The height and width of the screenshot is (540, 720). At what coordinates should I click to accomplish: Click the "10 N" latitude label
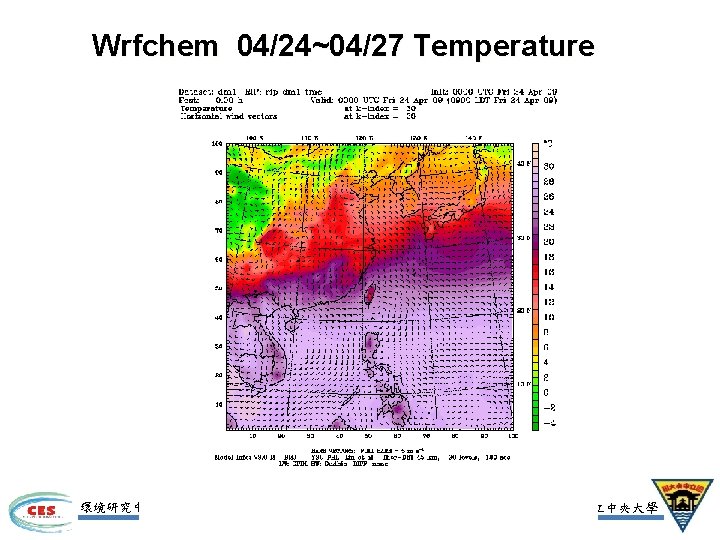[x=524, y=384]
